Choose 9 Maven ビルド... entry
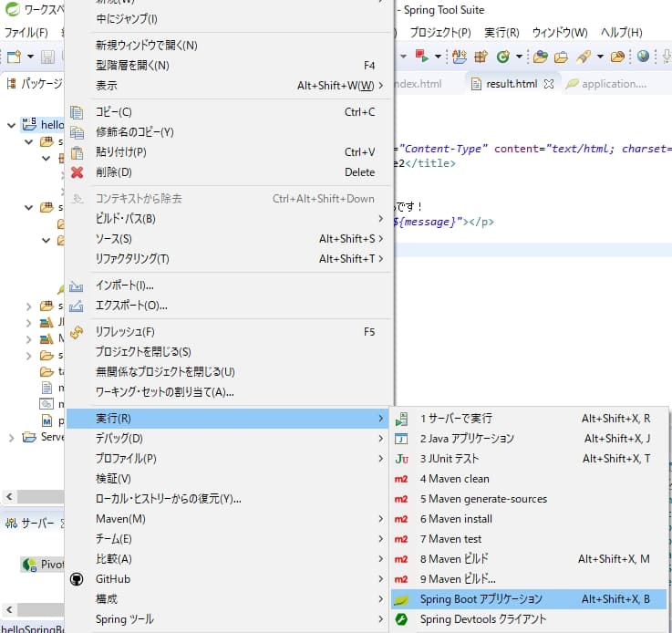 point(529,579)
